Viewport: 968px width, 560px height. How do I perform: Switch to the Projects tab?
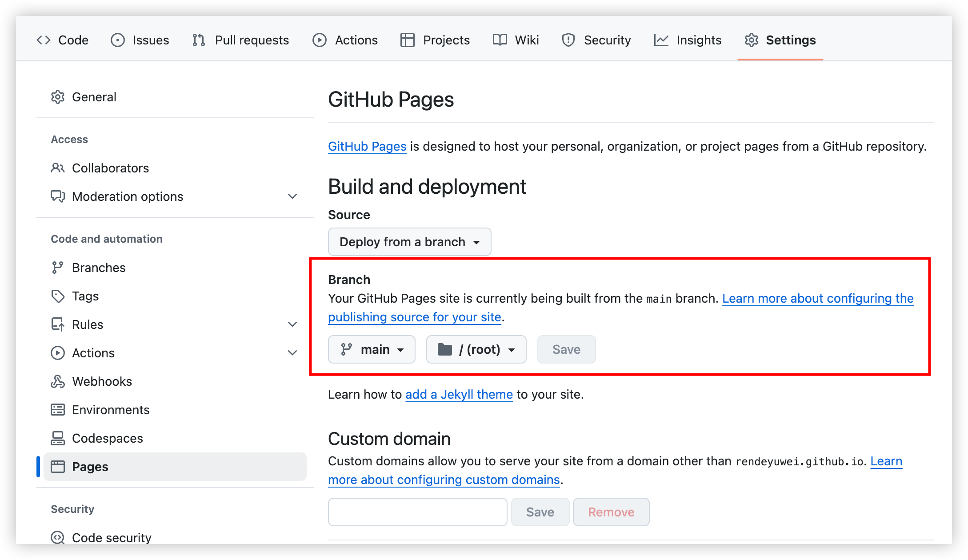pyautogui.click(x=435, y=40)
